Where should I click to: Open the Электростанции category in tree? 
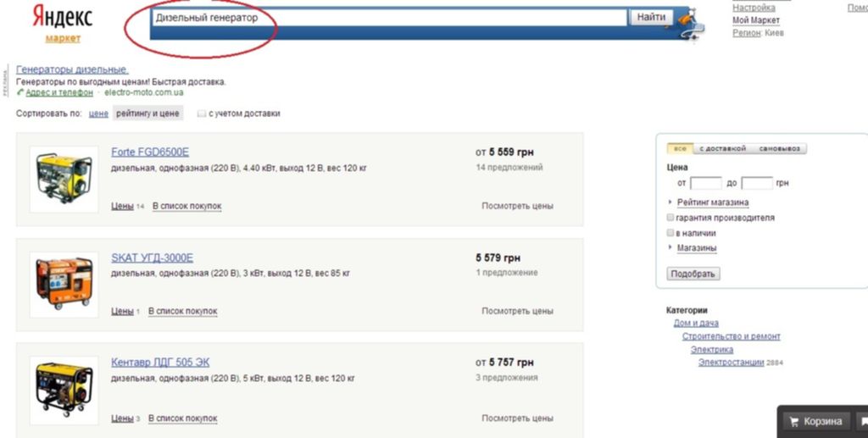coord(731,363)
